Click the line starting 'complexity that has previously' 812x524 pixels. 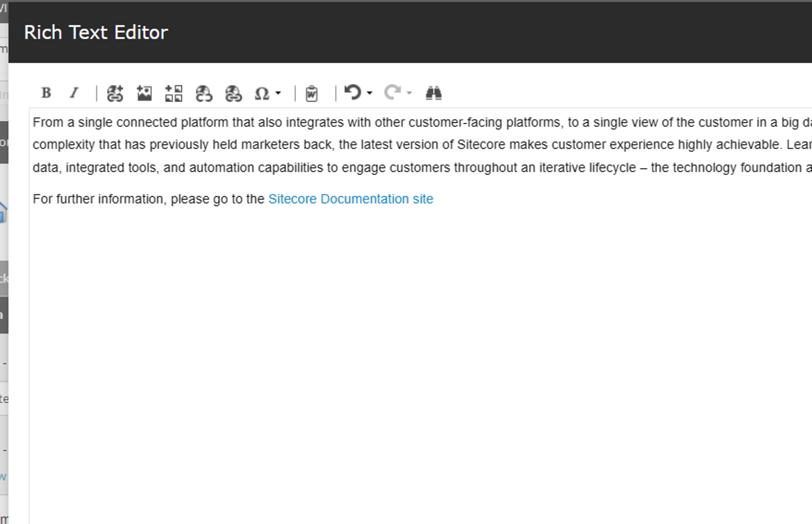(x=422, y=145)
